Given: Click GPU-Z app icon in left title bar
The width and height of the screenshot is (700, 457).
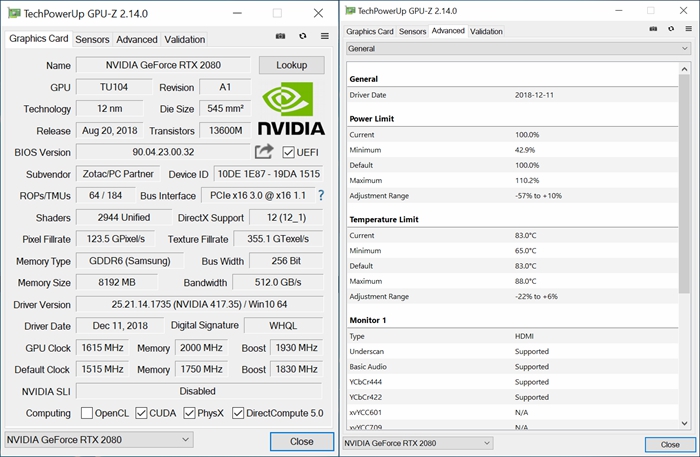Looking at the screenshot, I should tap(14, 13).
